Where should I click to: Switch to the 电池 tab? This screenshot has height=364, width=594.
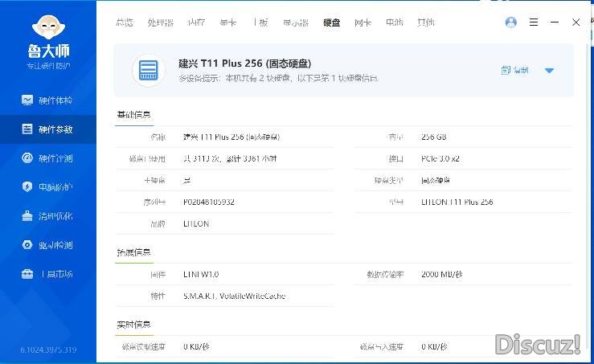point(394,22)
